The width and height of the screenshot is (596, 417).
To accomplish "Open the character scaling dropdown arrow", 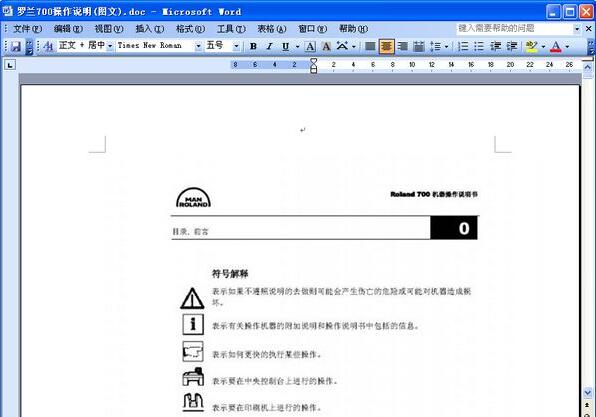I will click(354, 46).
